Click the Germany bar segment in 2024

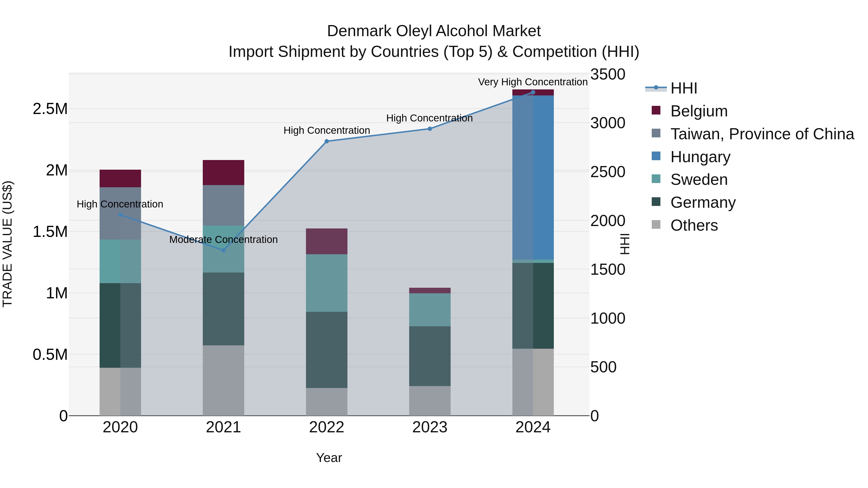point(533,306)
